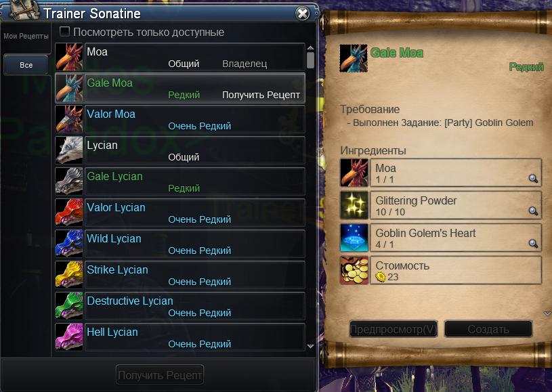
Task: Click the recipe list scrollbar thumb
Action: coord(310,60)
